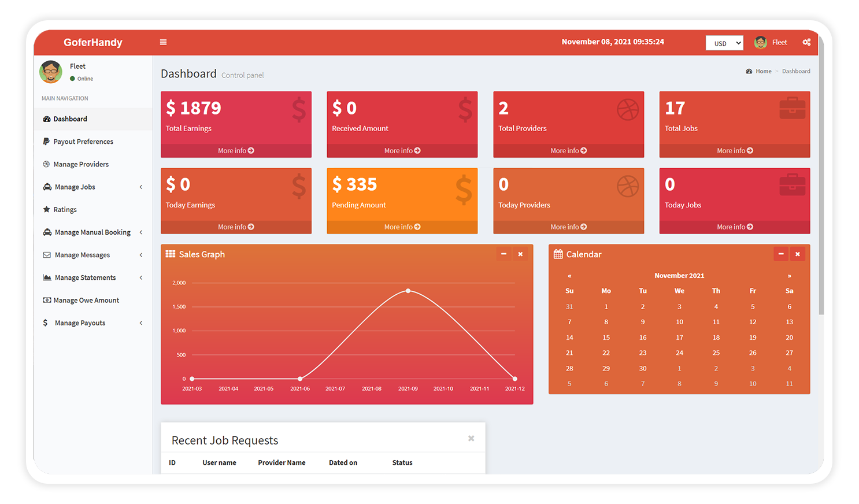Click the November 2021 calendar title
The width and height of the screenshot is (859, 504).
point(679,276)
